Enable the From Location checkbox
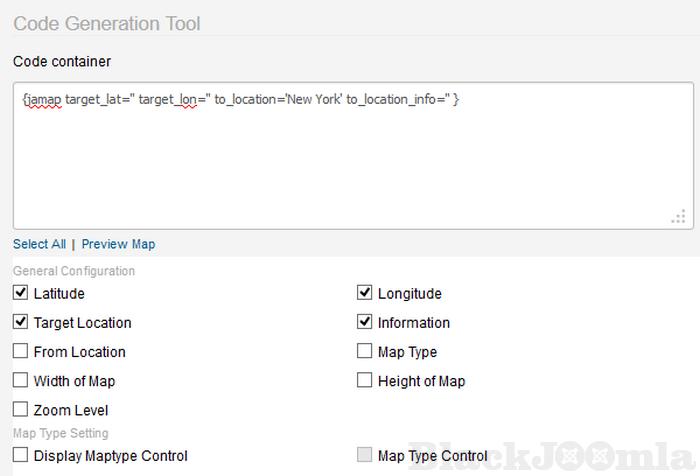This screenshot has height=476, width=700. (21, 351)
